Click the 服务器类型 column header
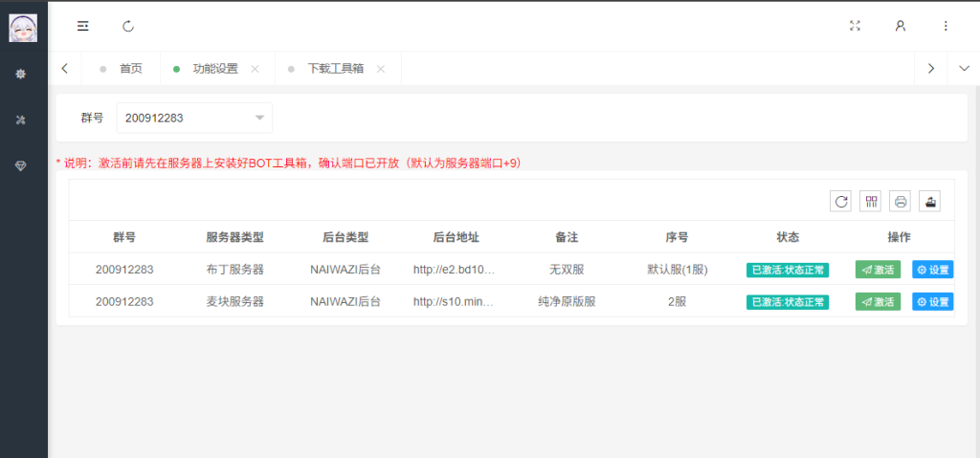 [235, 237]
